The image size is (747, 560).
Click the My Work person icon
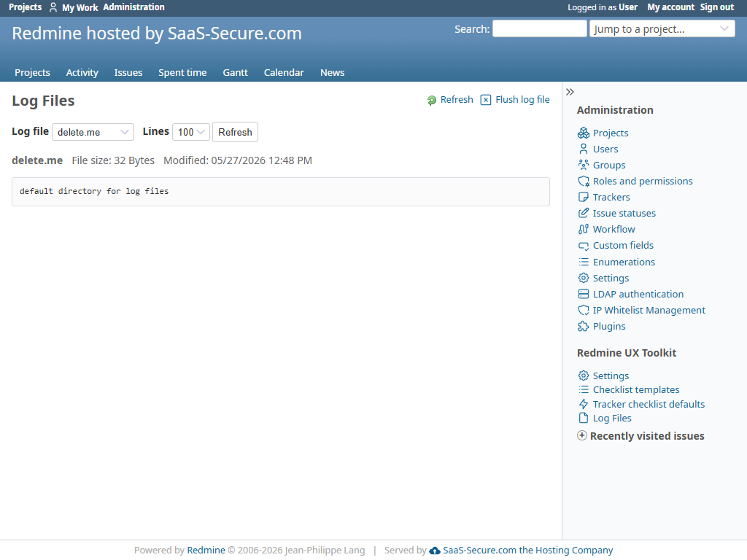coord(53,7)
